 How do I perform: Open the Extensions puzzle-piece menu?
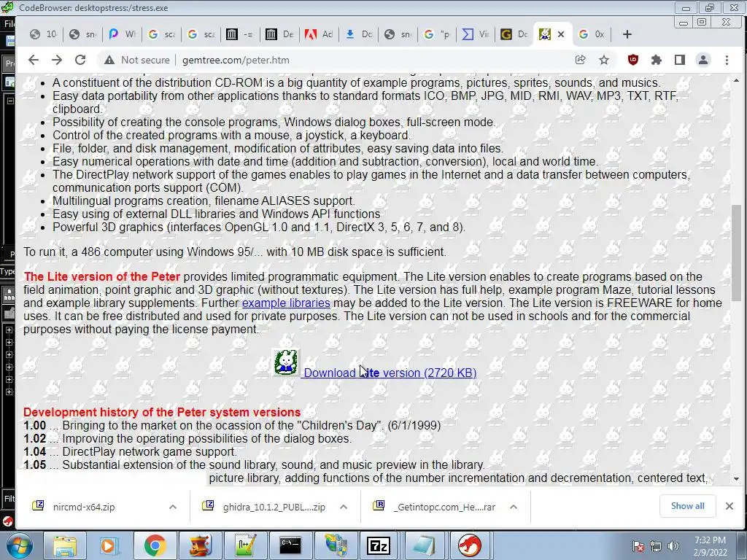[657, 60]
